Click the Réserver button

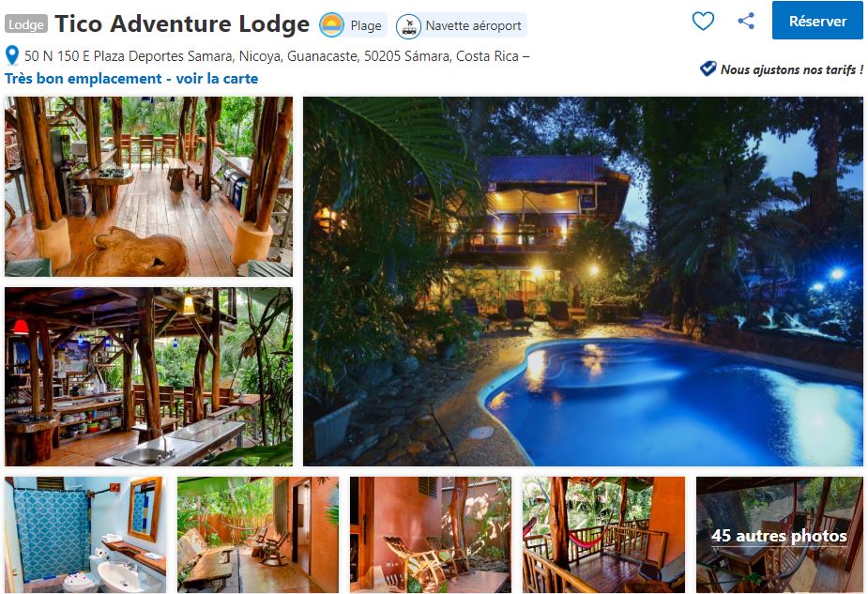(x=817, y=21)
